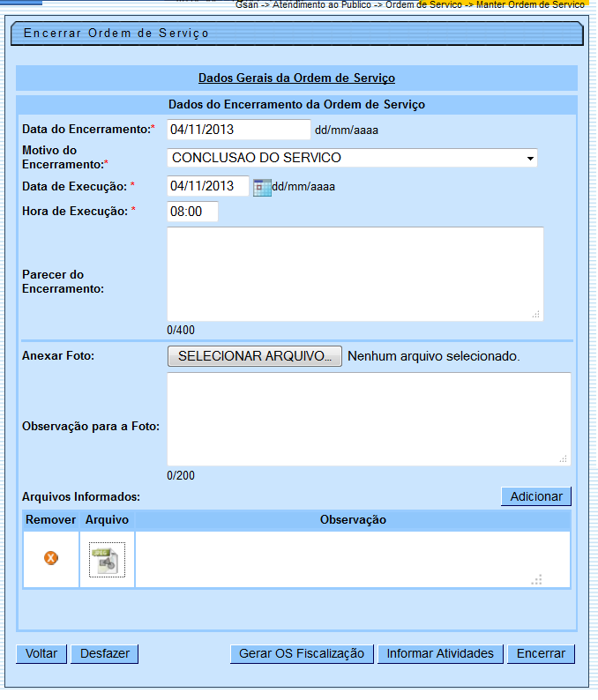Open the calendar picker for Data de Execução
This screenshot has width=598, height=700.
pyautogui.click(x=262, y=188)
